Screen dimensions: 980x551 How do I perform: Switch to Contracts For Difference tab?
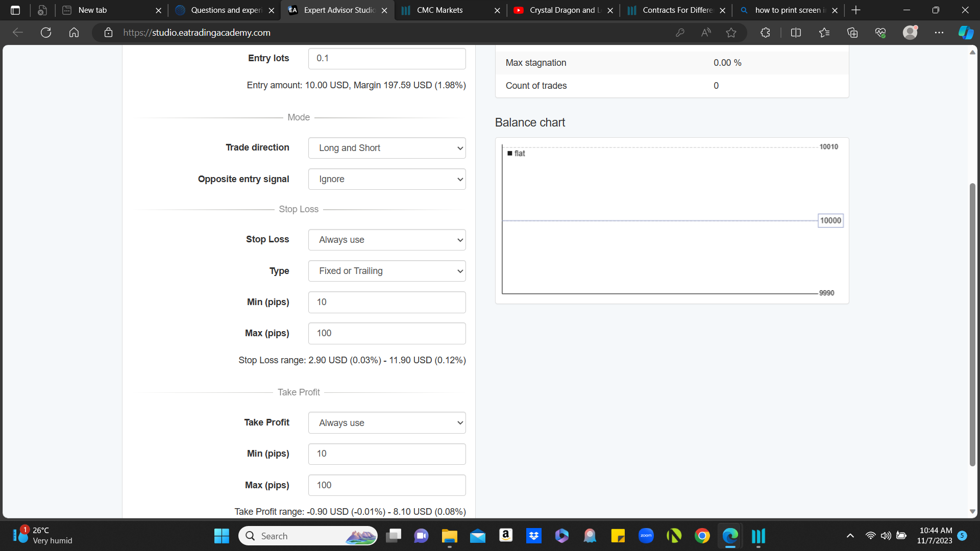(x=676, y=10)
